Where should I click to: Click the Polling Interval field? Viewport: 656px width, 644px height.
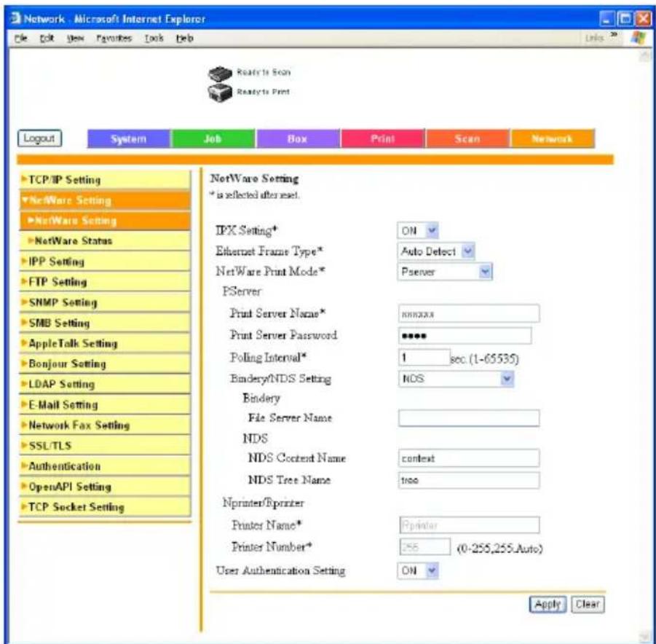tap(424, 358)
